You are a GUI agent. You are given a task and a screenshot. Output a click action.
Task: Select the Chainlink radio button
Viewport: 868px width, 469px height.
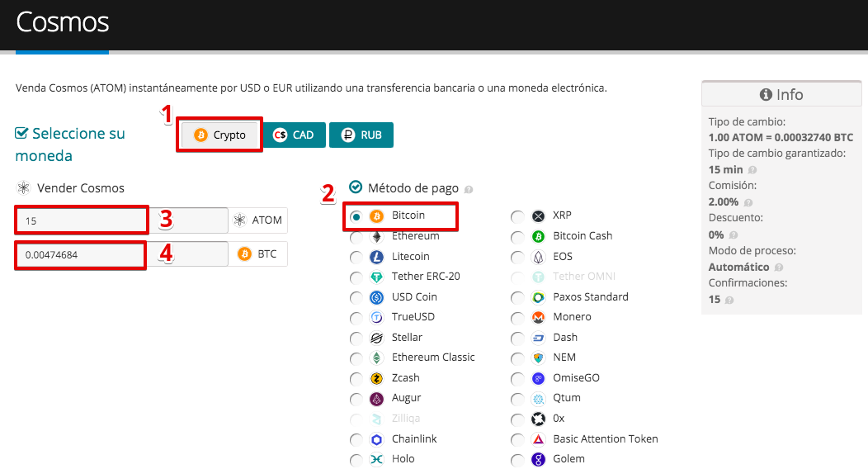(x=356, y=440)
